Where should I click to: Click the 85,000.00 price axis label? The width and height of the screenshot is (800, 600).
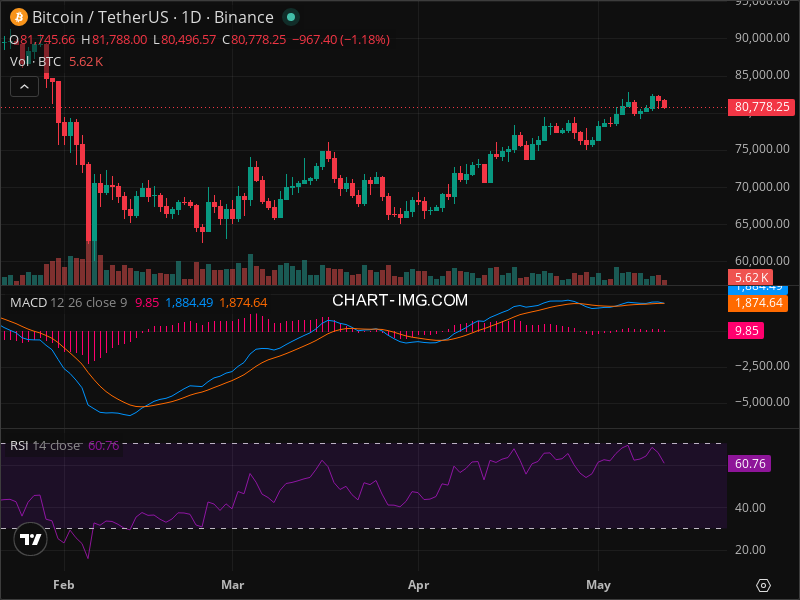pos(762,75)
